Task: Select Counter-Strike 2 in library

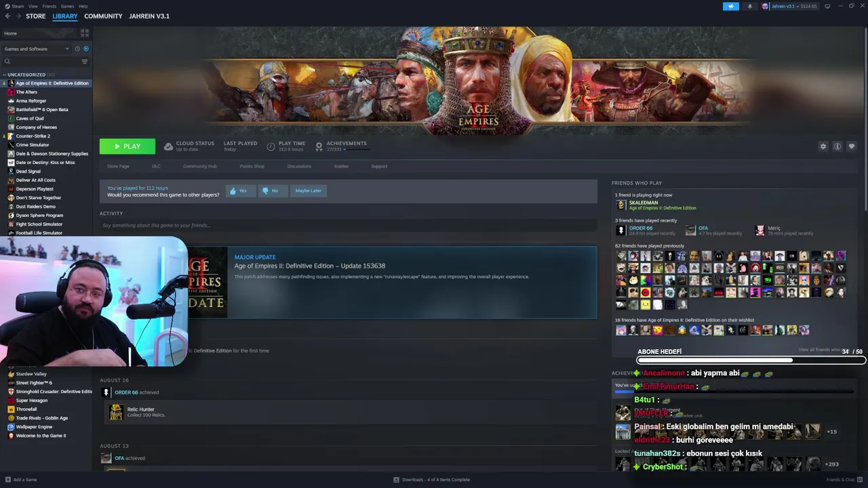Action: tap(33, 136)
